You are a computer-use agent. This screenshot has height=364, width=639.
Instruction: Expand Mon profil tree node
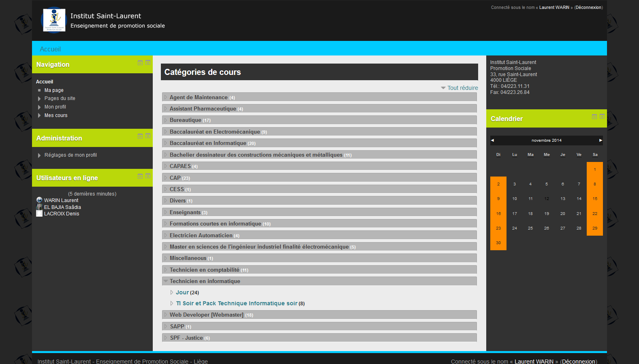click(39, 107)
